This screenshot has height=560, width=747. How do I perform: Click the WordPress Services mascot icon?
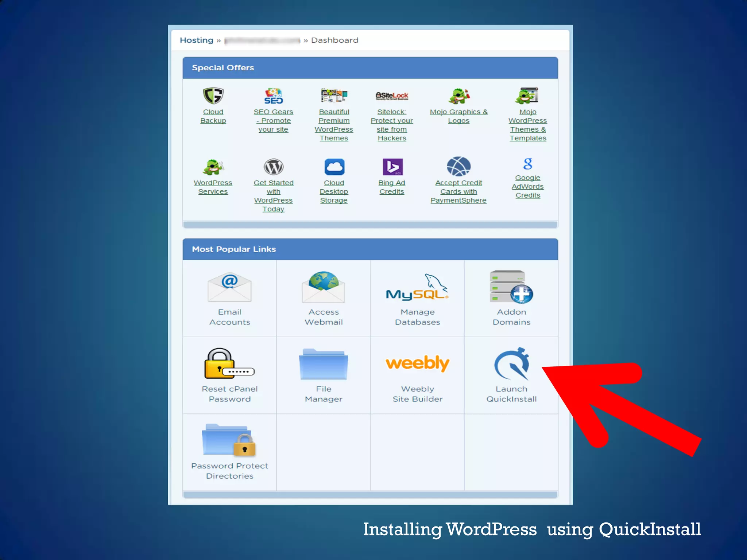click(213, 167)
